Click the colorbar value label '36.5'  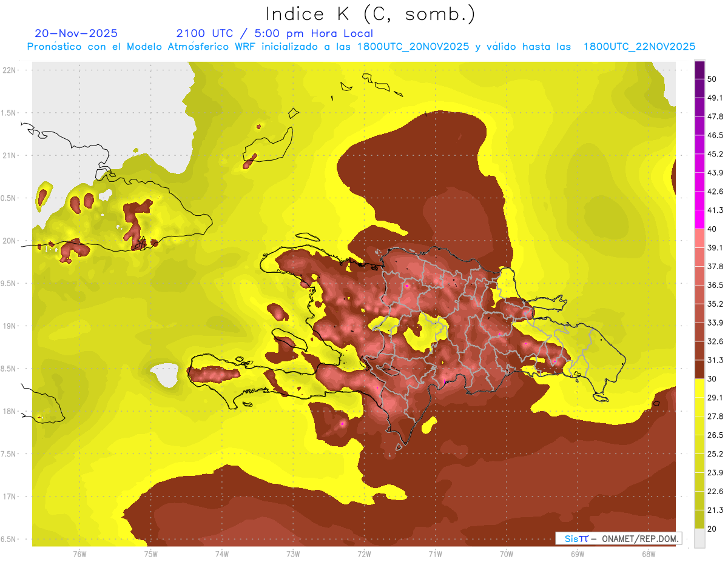pyautogui.click(x=715, y=285)
